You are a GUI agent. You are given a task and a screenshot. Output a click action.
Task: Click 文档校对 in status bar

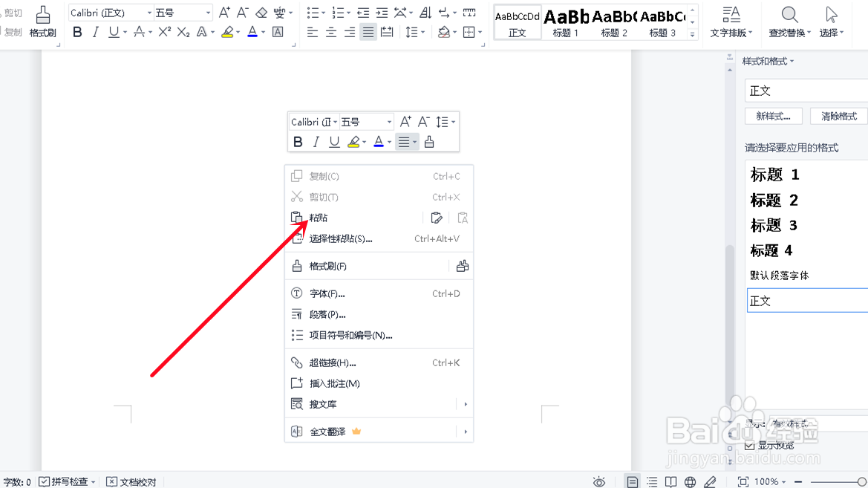[131, 482]
